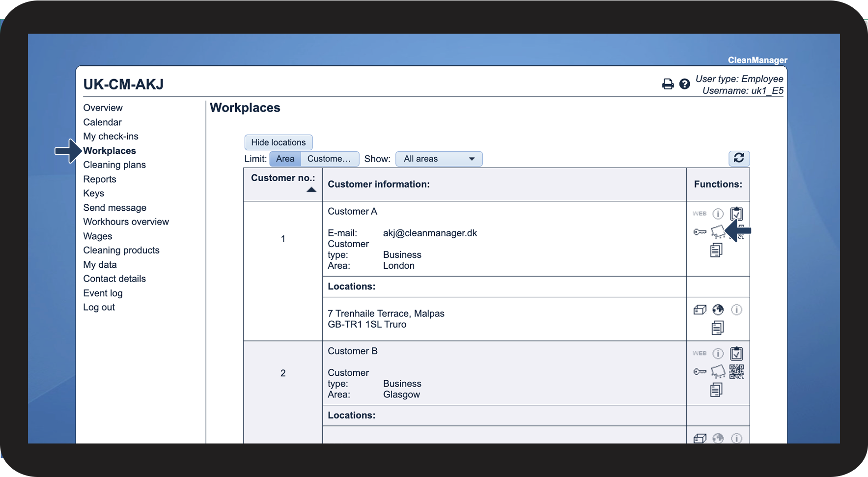Open help via the question mark icon
Screen dimensions: 868x477
tap(684, 84)
